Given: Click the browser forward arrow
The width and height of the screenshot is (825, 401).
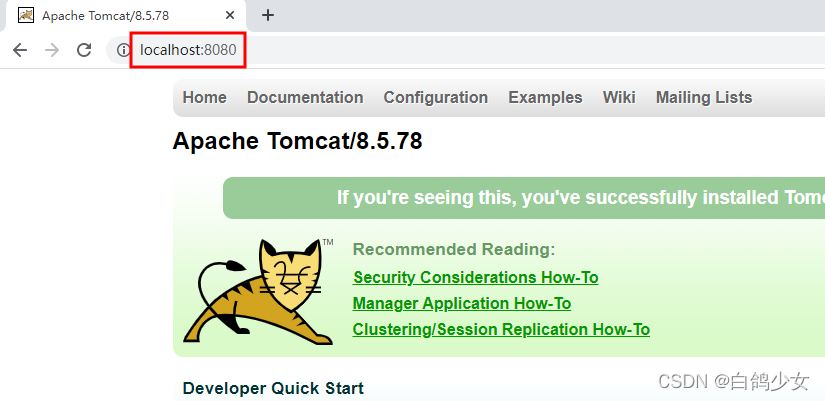Looking at the screenshot, I should coord(52,50).
